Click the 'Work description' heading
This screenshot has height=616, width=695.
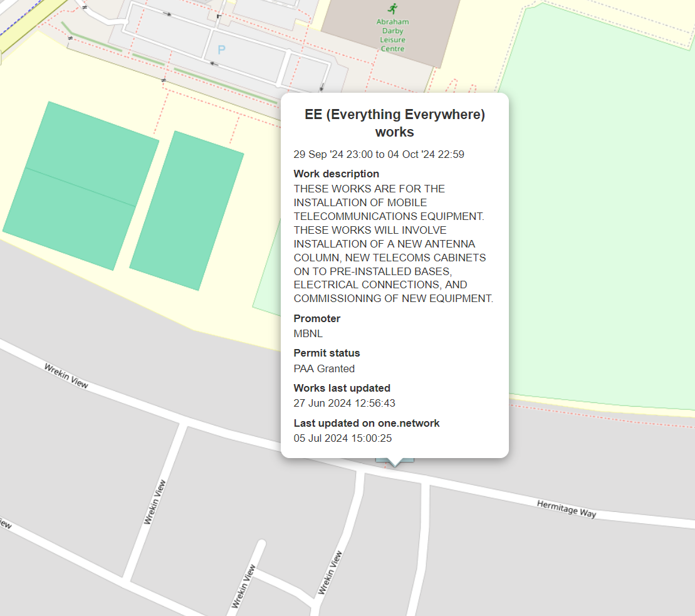(x=337, y=174)
